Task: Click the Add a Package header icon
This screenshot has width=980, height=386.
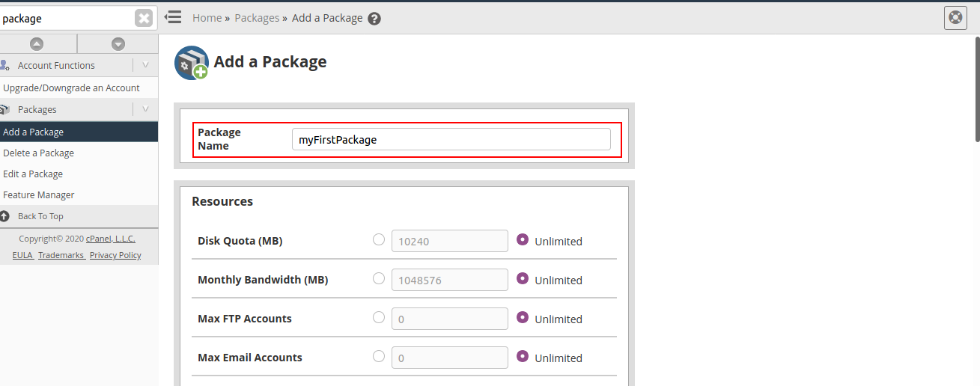Action: pos(192,63)
